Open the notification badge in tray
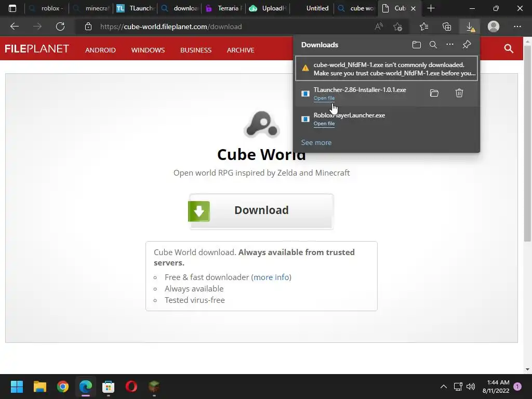532x399 pixels. point(517,387)
